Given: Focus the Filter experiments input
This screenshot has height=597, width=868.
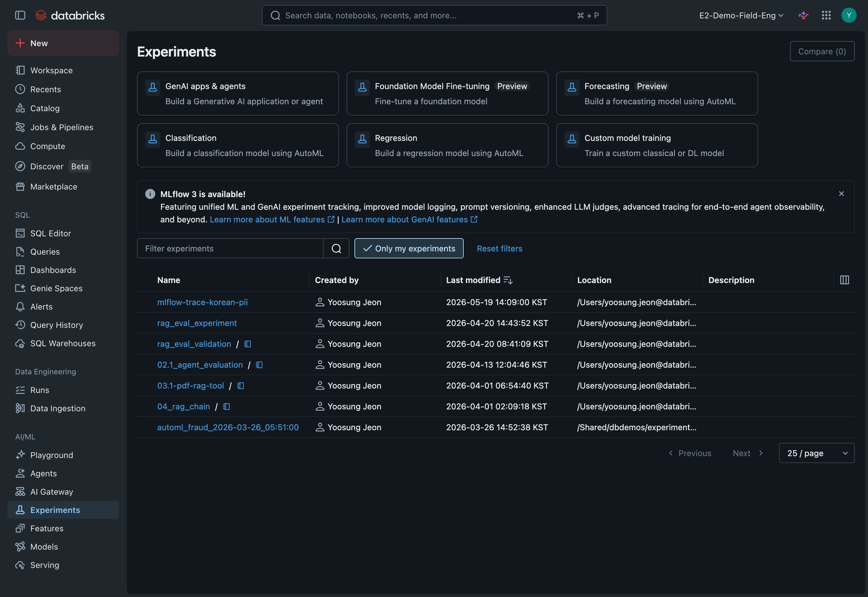Looking at the screenshot, I should 230,248.
